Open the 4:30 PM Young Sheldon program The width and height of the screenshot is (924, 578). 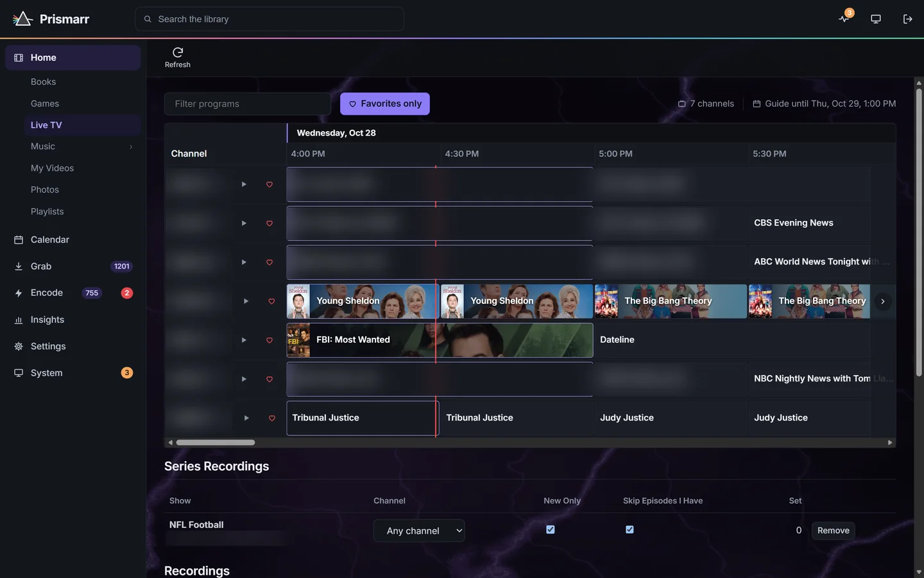[x=517, y=301]
